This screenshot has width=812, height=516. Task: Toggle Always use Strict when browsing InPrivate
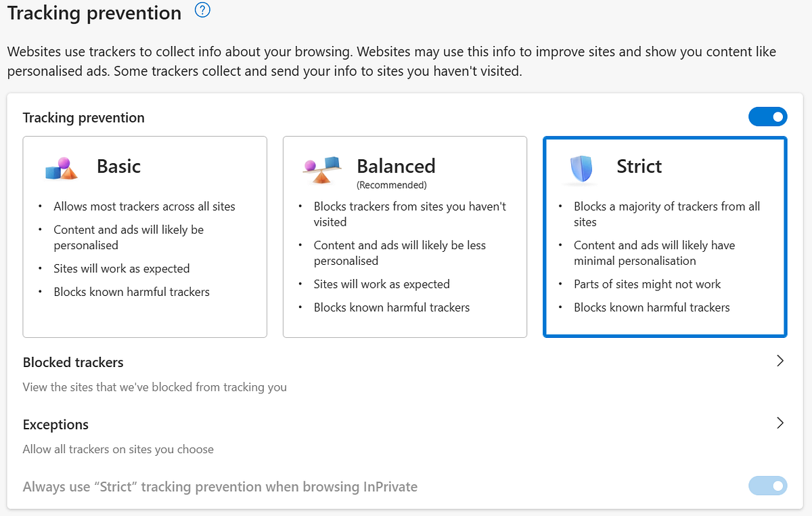point(768,486)
